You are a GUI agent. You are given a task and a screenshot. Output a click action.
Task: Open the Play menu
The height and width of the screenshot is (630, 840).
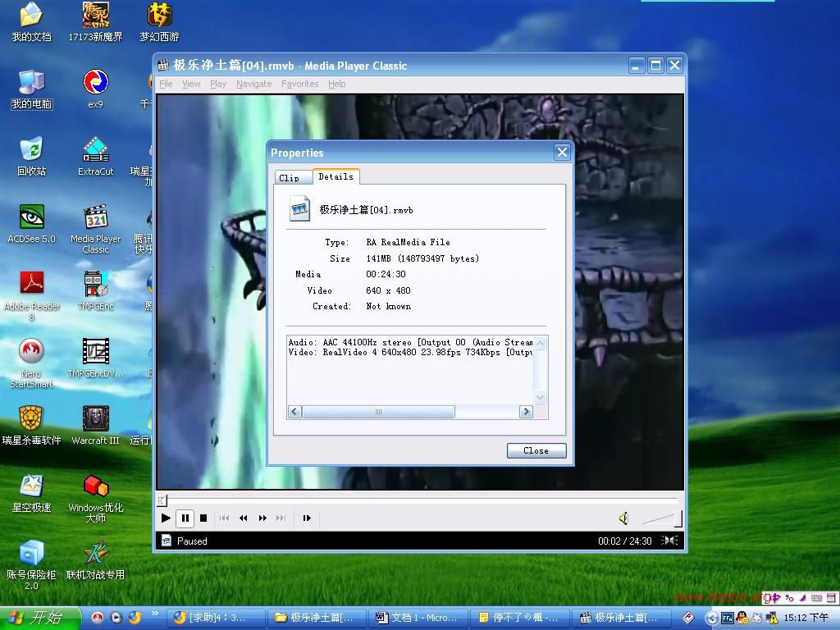(x=218, y=84)
